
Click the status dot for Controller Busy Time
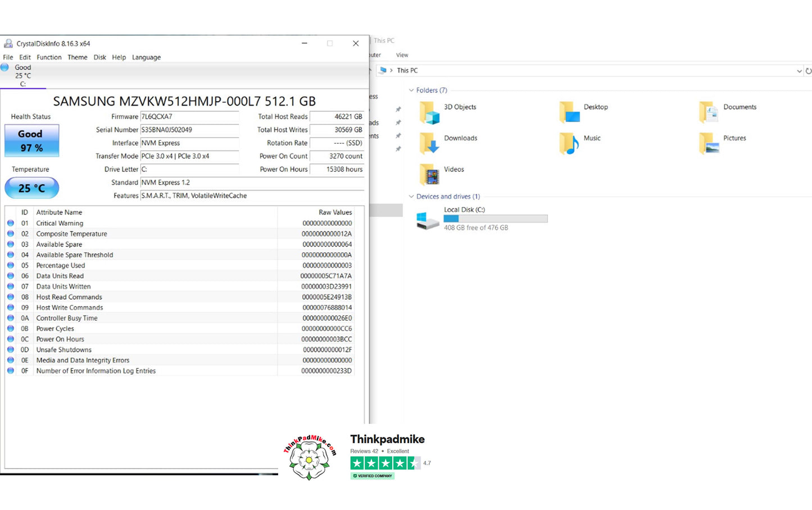pos(11,318)
